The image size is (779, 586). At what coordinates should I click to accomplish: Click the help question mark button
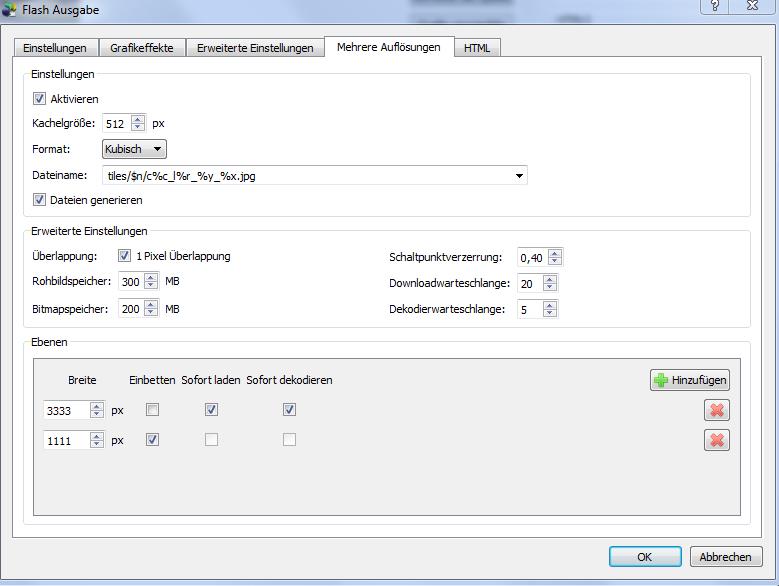click(x=714, y=6)
